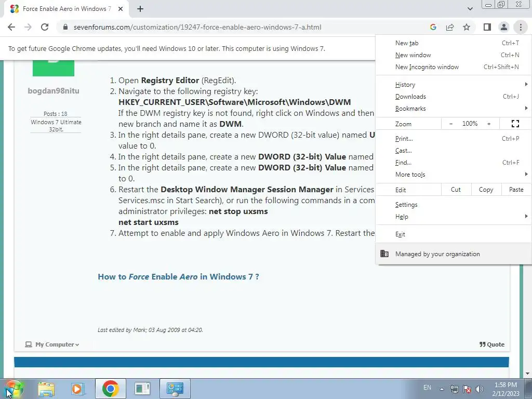View site information via the lock icon
Image resolution: width=532 pixels, height=399 pixels.
[65, 27]
